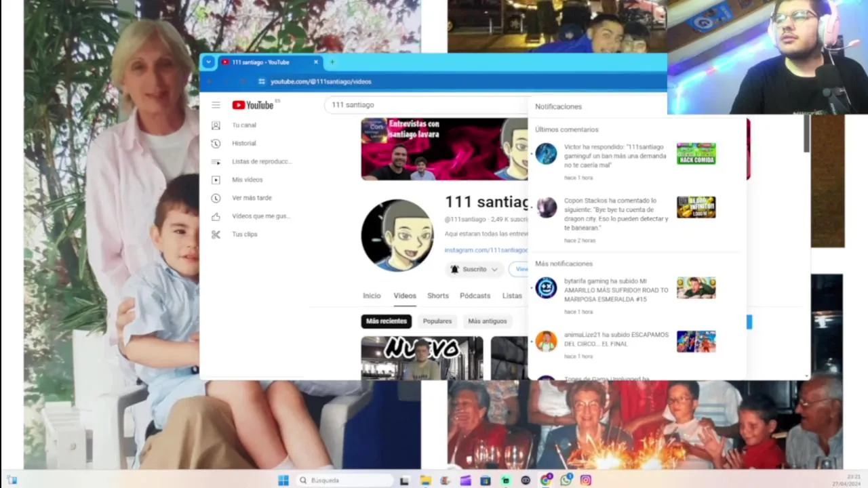
Task: Open the Widgets button on the taskbar
Action: coord(12,481)
